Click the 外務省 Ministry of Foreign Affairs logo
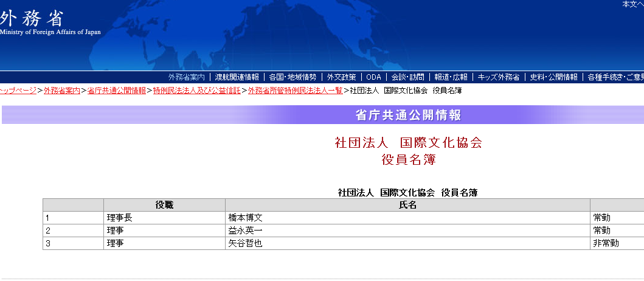Image resolution: width=644 pixels, height=281 pixels. [x=49, y=23]
